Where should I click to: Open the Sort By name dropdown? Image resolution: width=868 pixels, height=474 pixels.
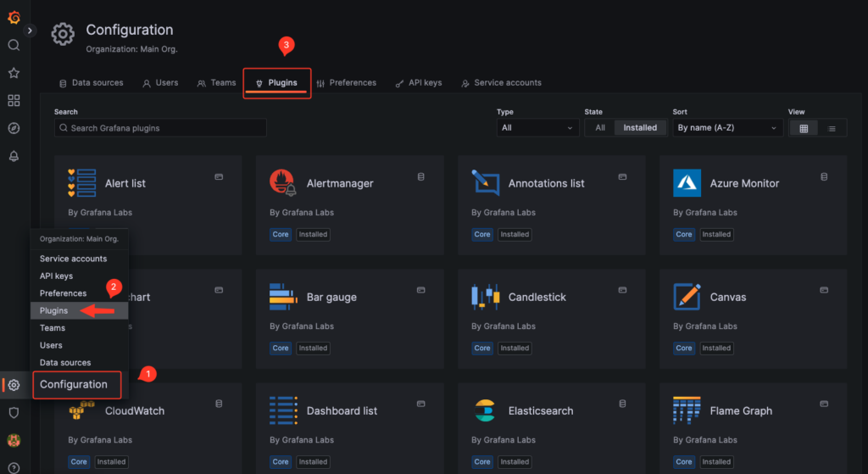click(727, 128)
